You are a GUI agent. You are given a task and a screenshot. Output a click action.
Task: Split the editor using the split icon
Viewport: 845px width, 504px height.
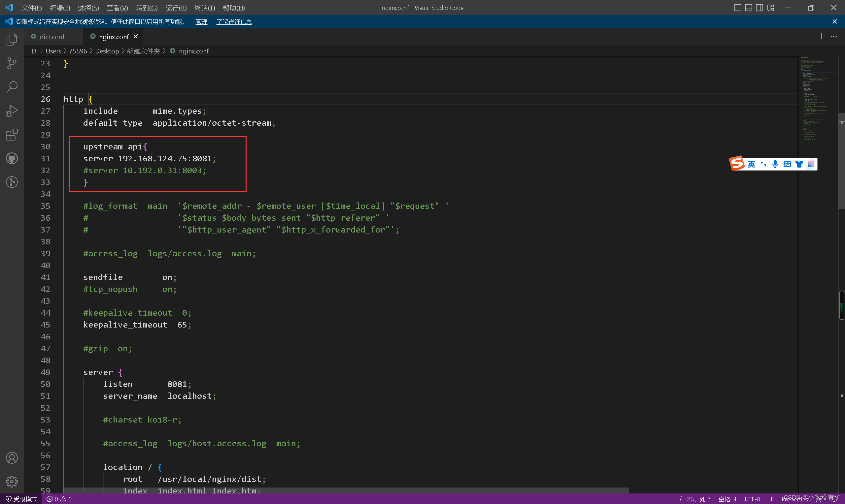point(821,36)
